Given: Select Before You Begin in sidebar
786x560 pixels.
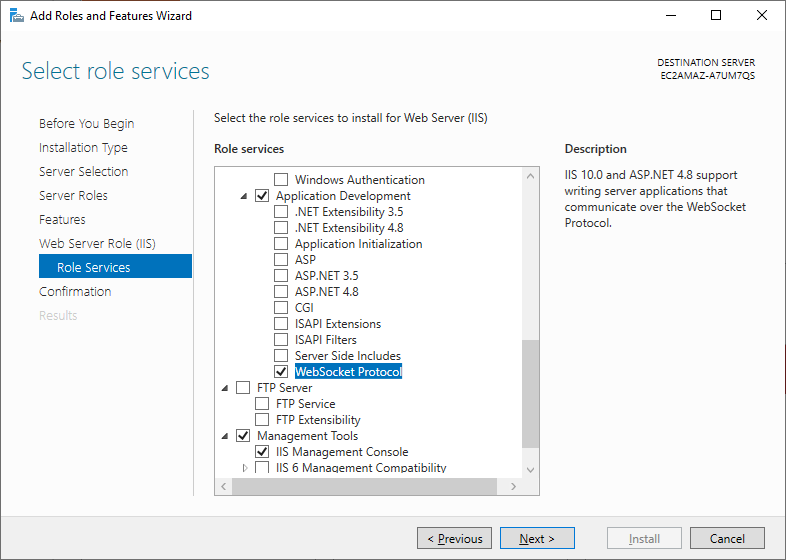Looking at the screenshot, I should click(86, 124).
